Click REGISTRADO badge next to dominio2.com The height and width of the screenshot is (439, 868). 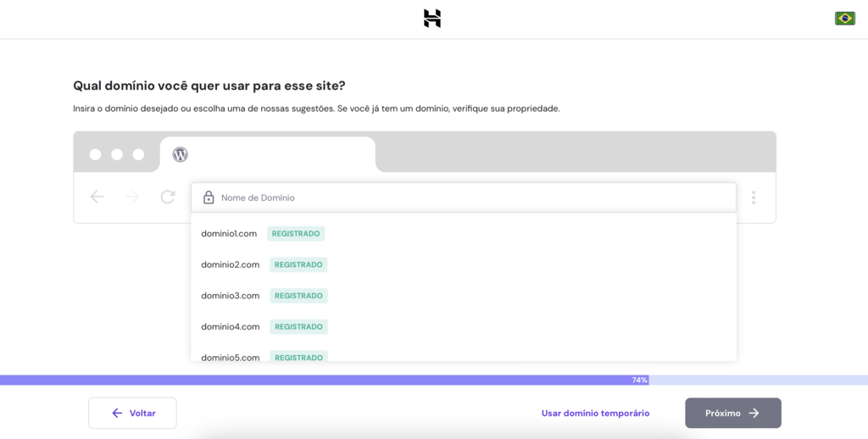tap(298, 264)
